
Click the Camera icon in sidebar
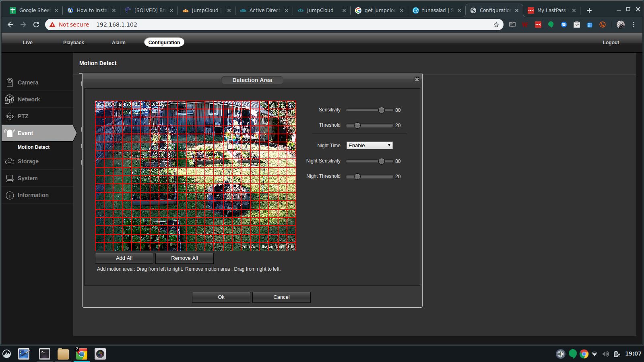click(10, 82)
